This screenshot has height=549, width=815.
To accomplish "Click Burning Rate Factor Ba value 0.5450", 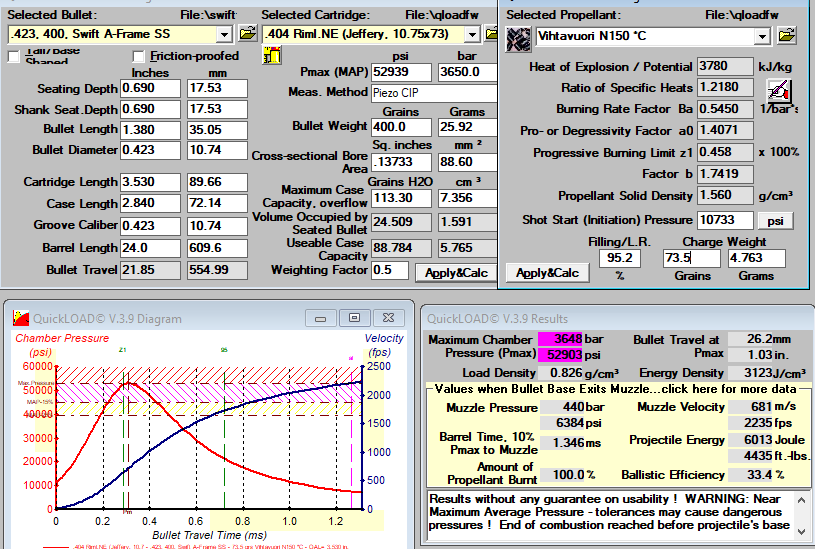I will click(x=725, y=109).
